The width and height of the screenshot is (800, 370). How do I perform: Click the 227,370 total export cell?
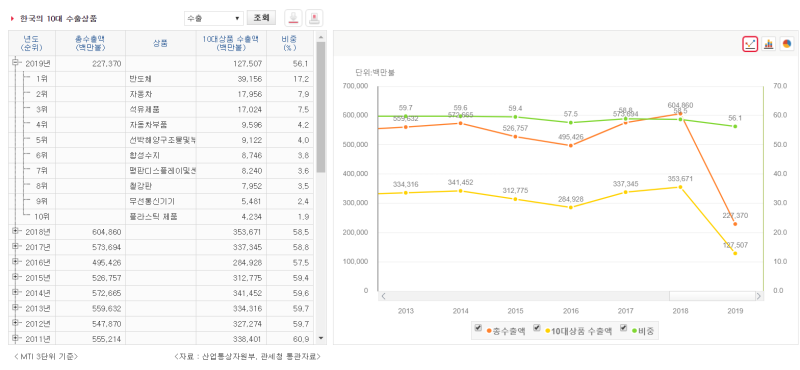click(90, 64)
